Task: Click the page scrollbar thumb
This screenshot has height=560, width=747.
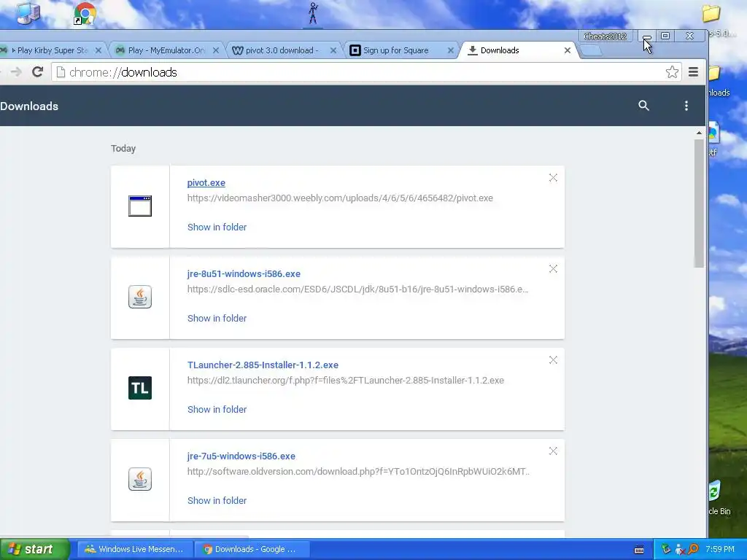Action: click(699, 203)
